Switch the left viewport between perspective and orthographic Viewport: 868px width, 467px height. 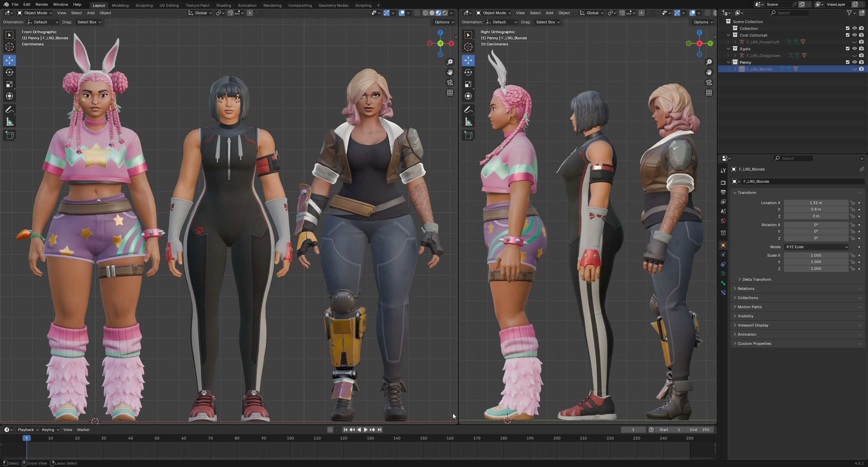click(x=450, y=93)
